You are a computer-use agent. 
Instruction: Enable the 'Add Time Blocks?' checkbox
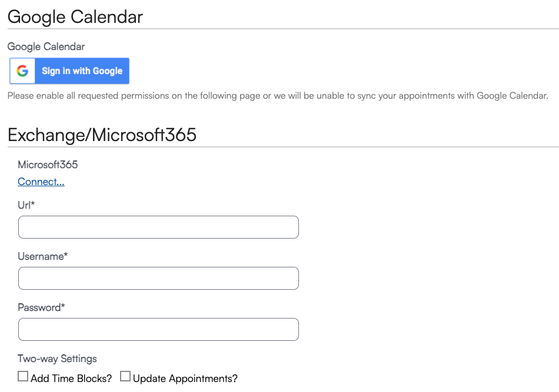23,376
